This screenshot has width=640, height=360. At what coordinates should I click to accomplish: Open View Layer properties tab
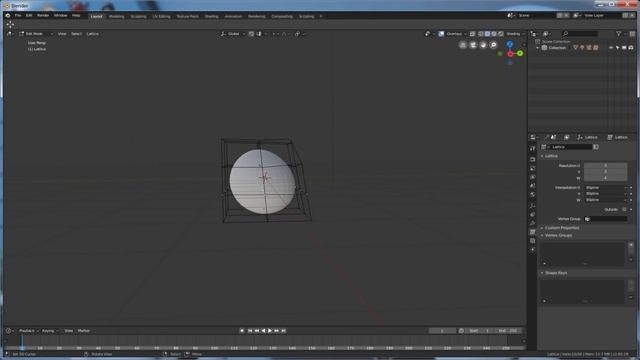(x=533, y=177)
